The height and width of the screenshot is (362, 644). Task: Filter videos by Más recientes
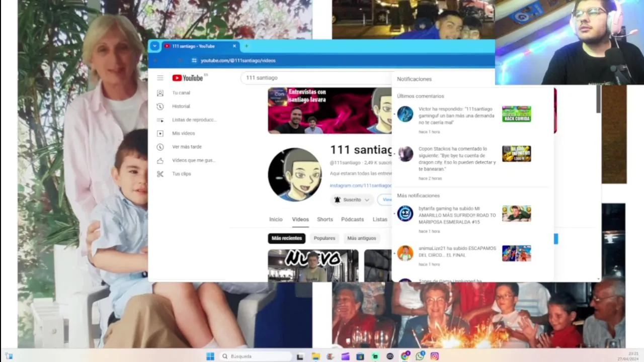click(287, 238)
